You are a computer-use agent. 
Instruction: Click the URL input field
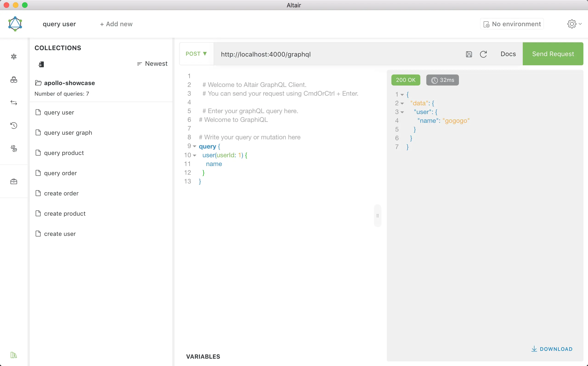[339, 54]
